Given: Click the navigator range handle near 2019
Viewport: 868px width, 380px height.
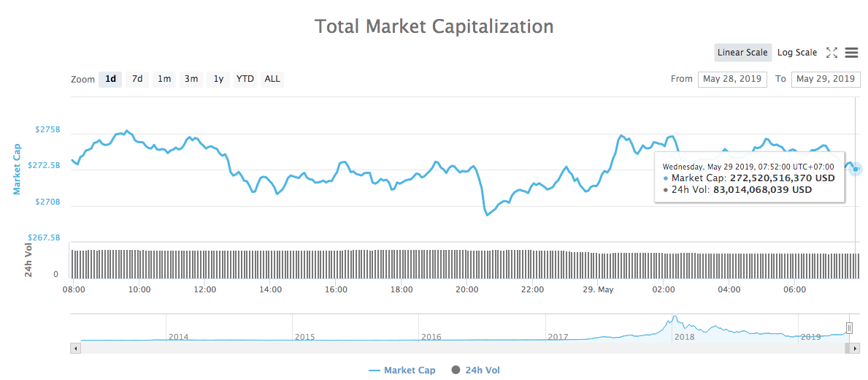Looking at the screenshot, I should (849, 327).
